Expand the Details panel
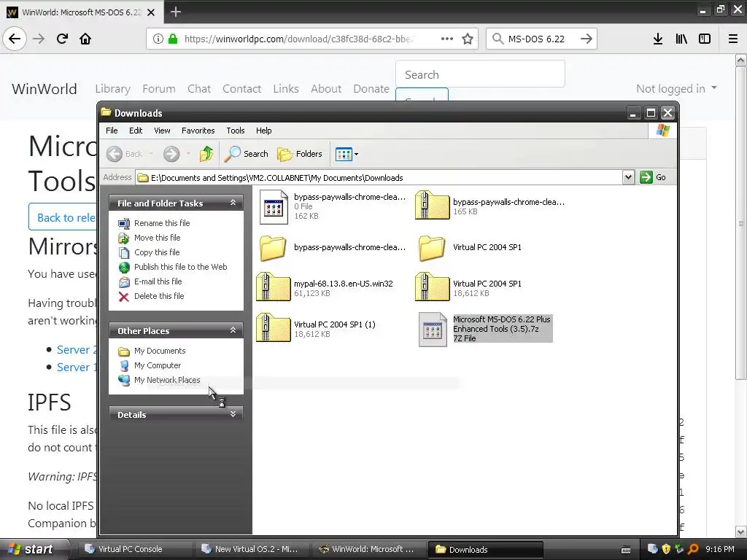 click(x=233, y=414)
